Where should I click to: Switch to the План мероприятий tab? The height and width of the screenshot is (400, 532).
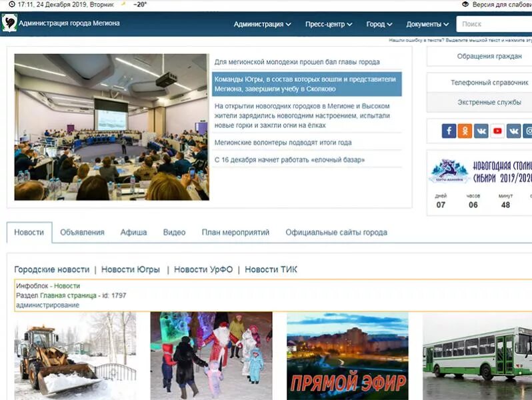point(235,233)
